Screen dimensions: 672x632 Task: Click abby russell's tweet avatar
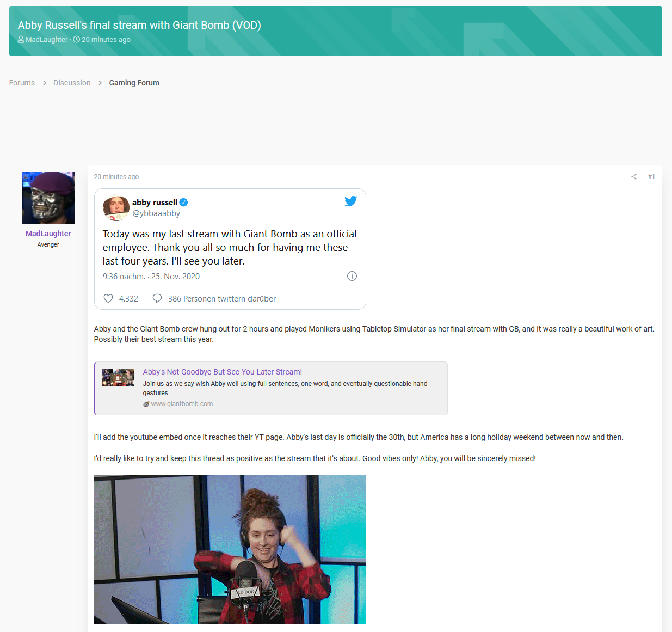pos(116,208)
